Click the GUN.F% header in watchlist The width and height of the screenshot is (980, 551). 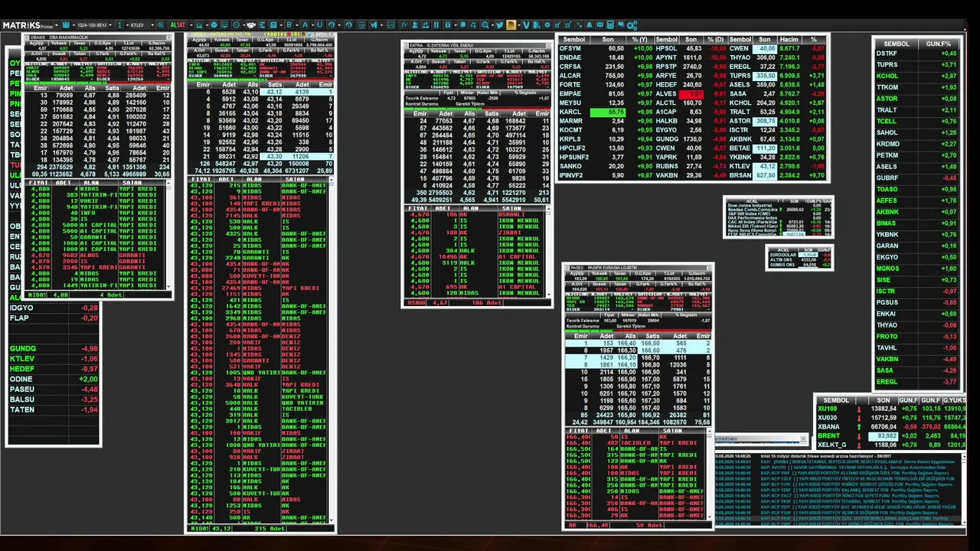[x=938, y=44]
